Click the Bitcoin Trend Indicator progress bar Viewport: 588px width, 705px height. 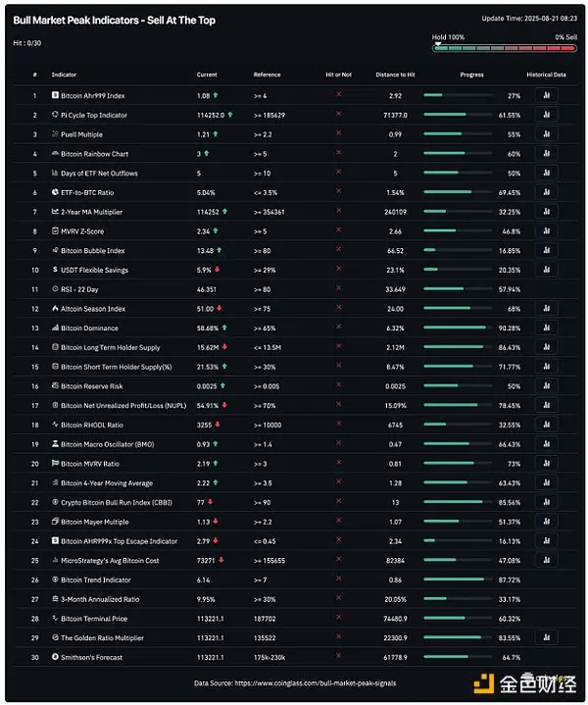click(458, 579)
